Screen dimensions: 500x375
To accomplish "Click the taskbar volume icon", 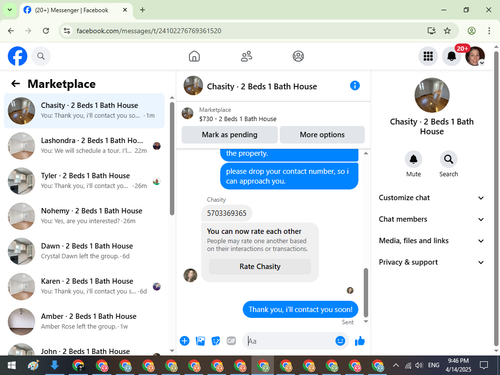I will click(419, 365).
